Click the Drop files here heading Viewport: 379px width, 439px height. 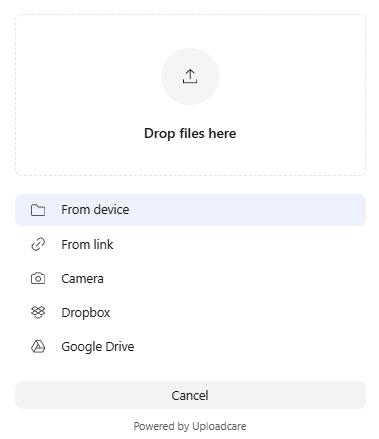pos(190,133)
